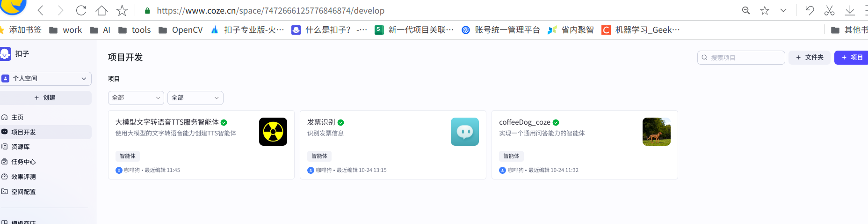Screen dimensions: 868x224
Task: Open the scissors screenshot tool
Action: tap(829, 10)
